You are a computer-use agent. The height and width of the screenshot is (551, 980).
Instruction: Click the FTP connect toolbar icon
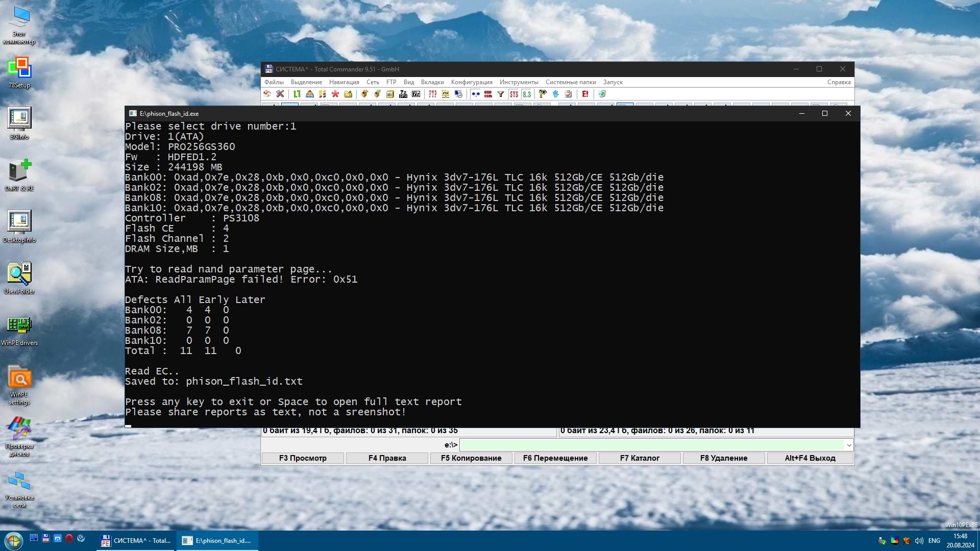[x=433, y=94]
